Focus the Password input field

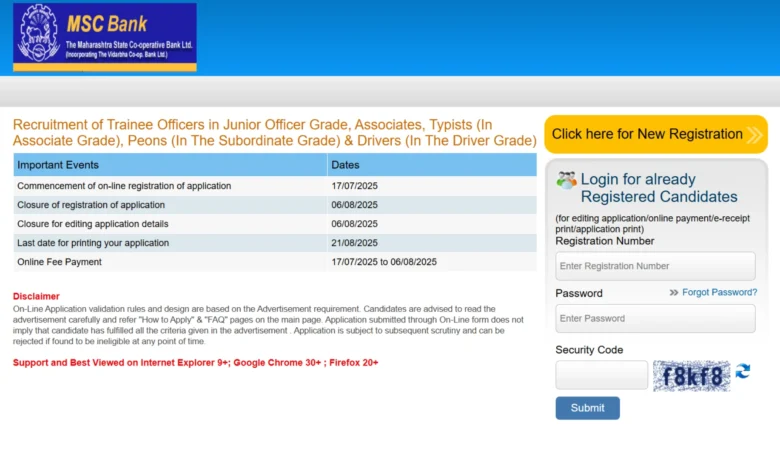coord(655,318)
